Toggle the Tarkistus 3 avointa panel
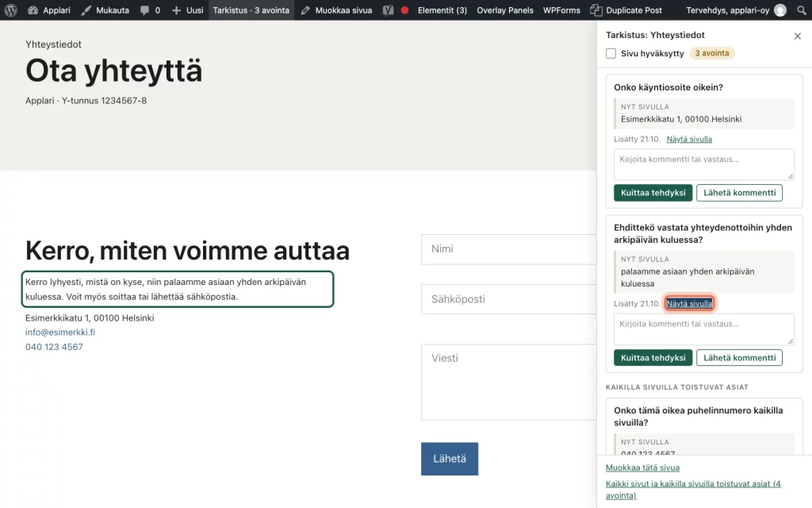 click(x=251, y=10)
